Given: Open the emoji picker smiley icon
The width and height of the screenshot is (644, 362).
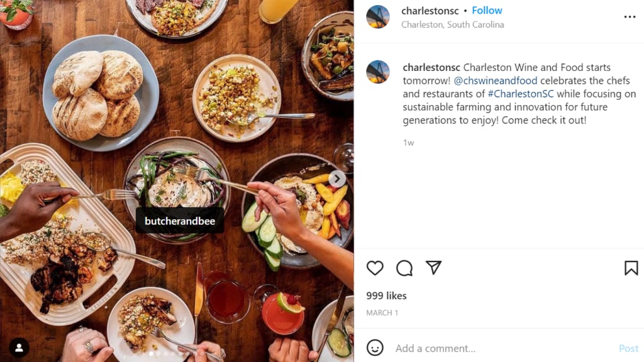Looking at the screenshot, I should 375,348.
